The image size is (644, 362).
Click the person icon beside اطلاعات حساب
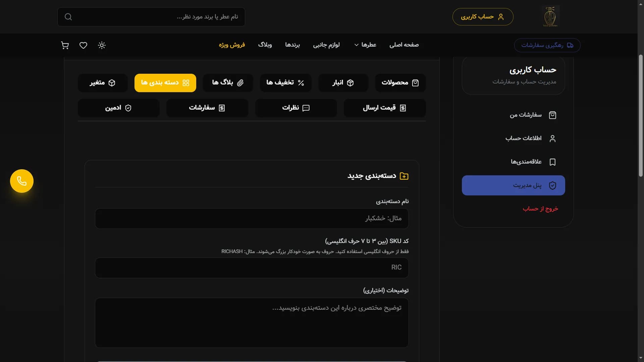(552, 138)
